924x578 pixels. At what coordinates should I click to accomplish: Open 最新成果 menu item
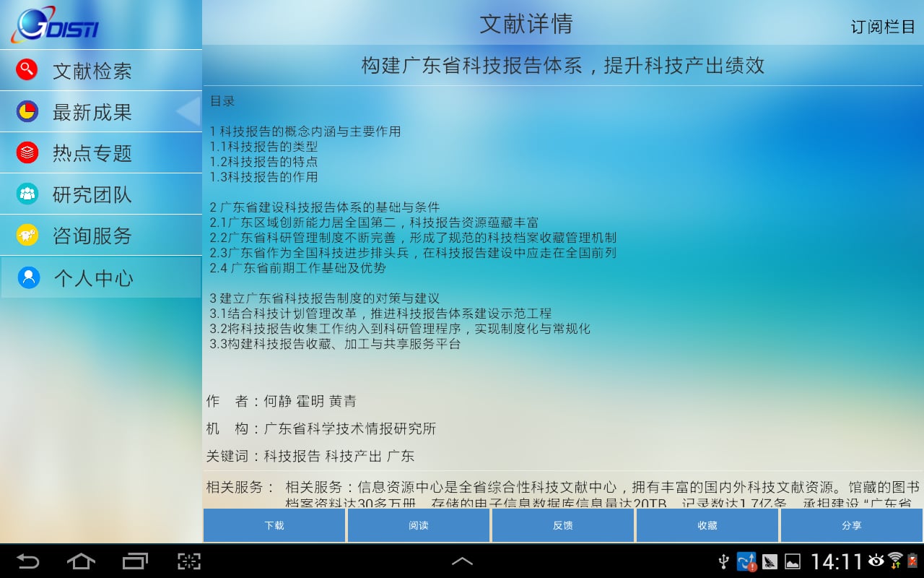pos(100,111)
